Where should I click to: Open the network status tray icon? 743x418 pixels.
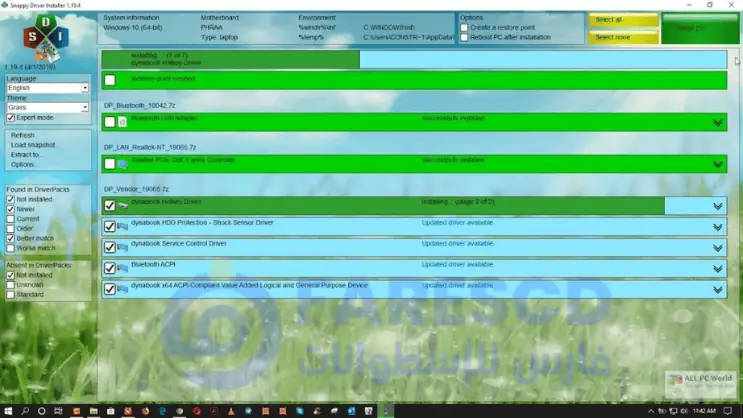point(673,411)
